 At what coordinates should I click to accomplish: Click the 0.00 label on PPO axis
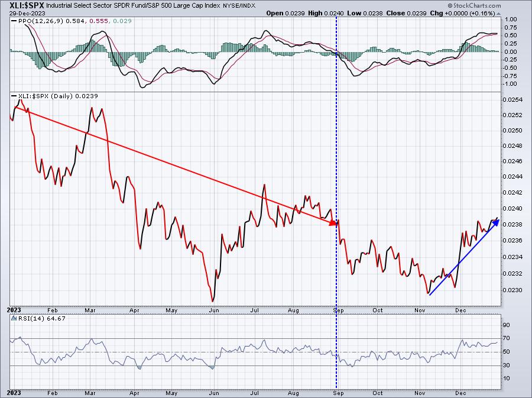point(511,51)
